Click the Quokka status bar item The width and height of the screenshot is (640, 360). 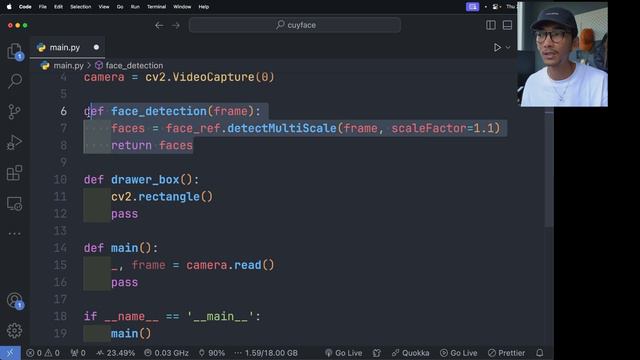point(410,353)
